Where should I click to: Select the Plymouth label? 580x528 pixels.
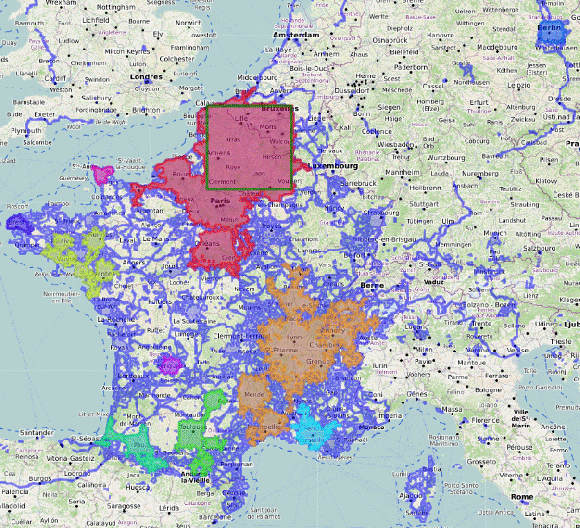click(26, 131)
